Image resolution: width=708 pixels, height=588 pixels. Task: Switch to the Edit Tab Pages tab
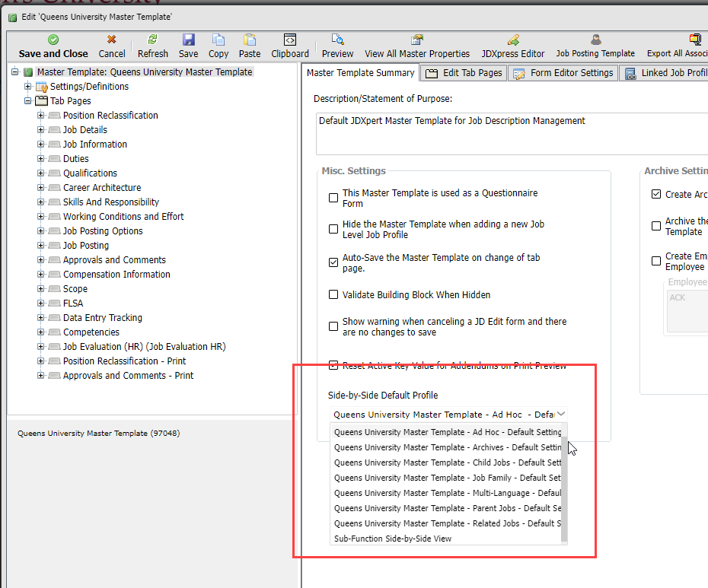[x=464, y=73]
